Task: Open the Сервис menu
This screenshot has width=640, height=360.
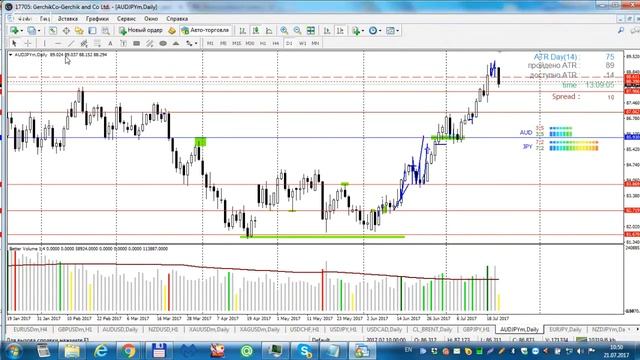Action: [x=126, y=19]
